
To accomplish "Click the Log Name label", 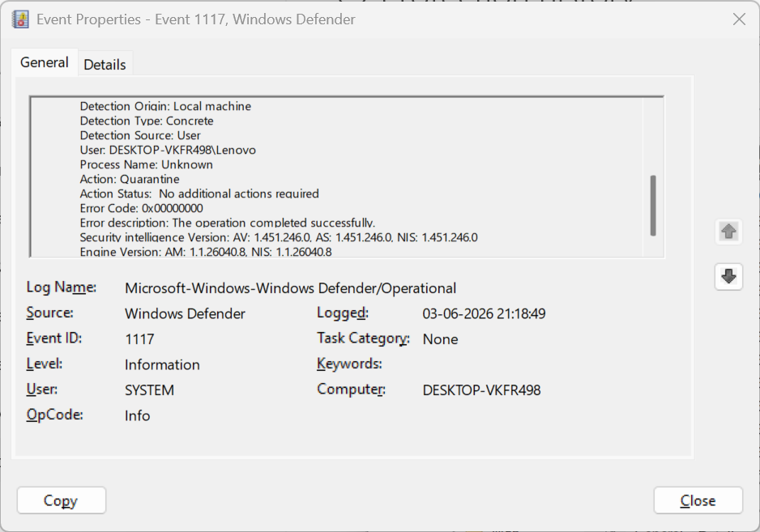I will (x=61, y=287).
